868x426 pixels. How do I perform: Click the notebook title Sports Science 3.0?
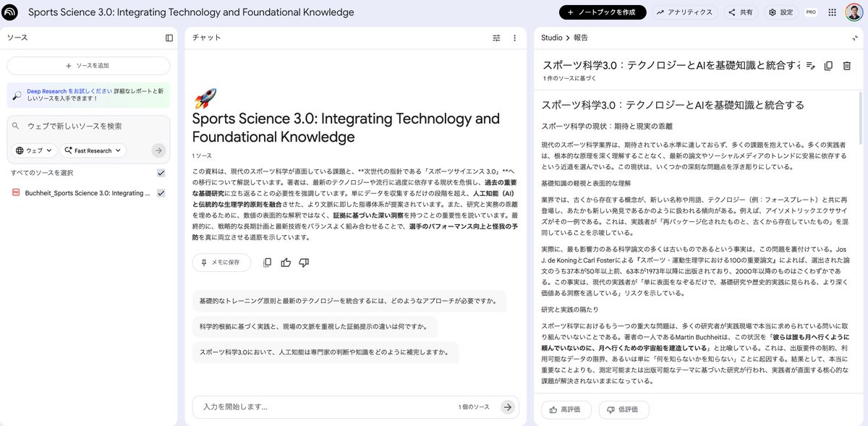191,12
